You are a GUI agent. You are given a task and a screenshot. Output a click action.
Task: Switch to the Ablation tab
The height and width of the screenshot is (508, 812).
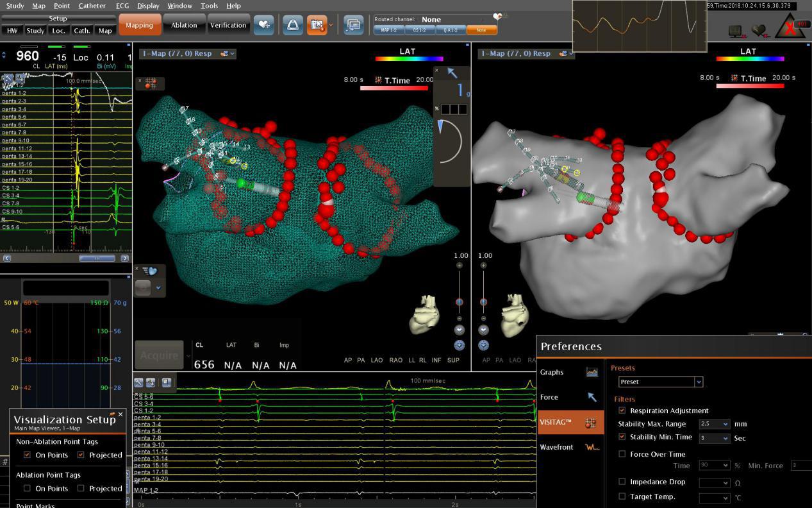[x=184, y=25]
